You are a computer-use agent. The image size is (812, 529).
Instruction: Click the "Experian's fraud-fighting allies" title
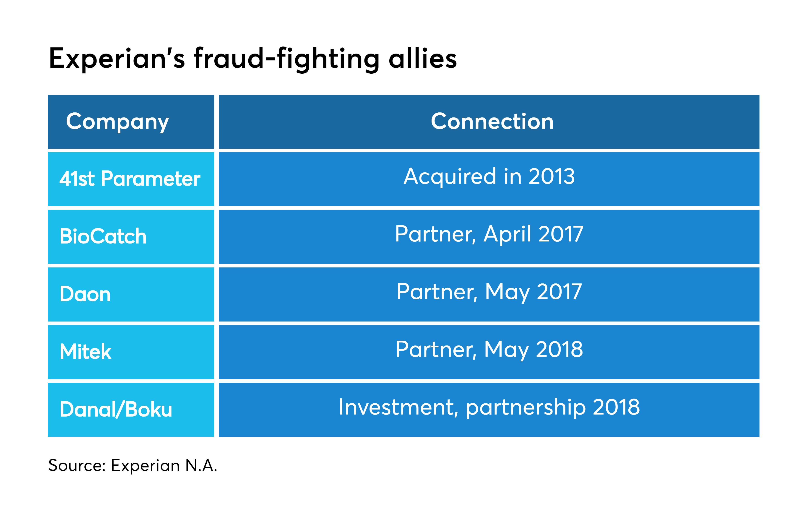[253, 59]
